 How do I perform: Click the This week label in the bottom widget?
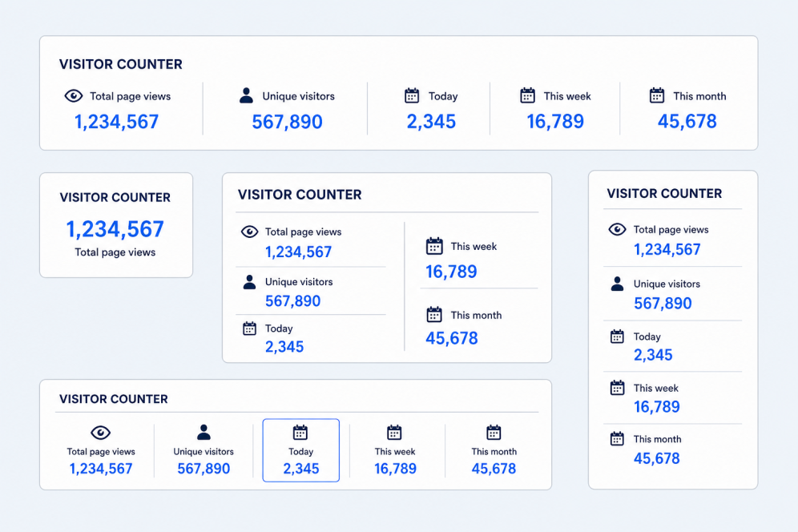(395, 452)
